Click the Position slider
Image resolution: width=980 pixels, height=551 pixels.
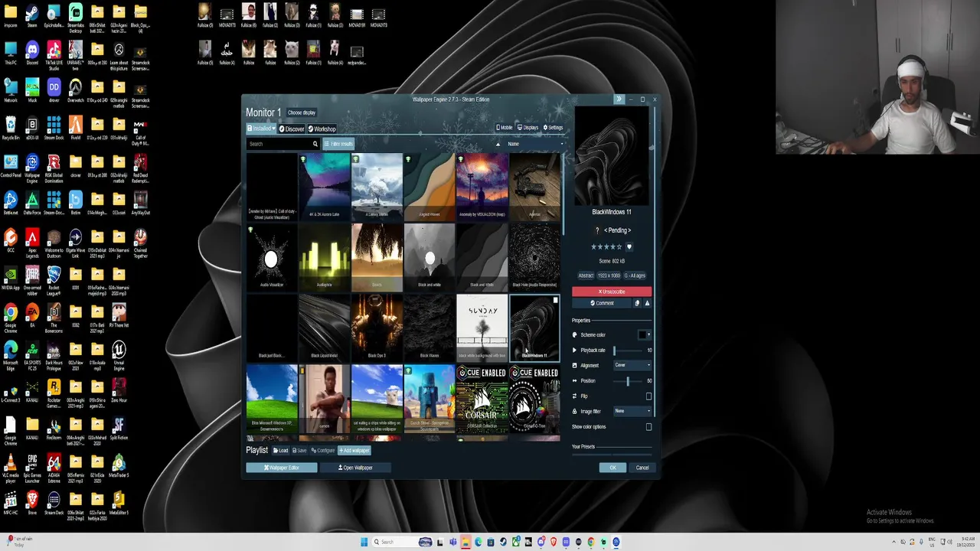(x=626, y=380)
